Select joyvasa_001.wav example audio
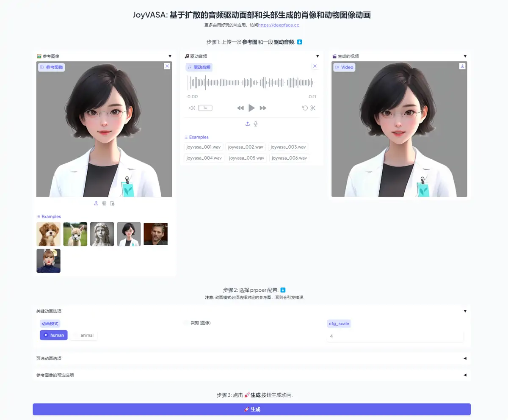This screenshot has width=508, height=420. [x=204, y=147]
